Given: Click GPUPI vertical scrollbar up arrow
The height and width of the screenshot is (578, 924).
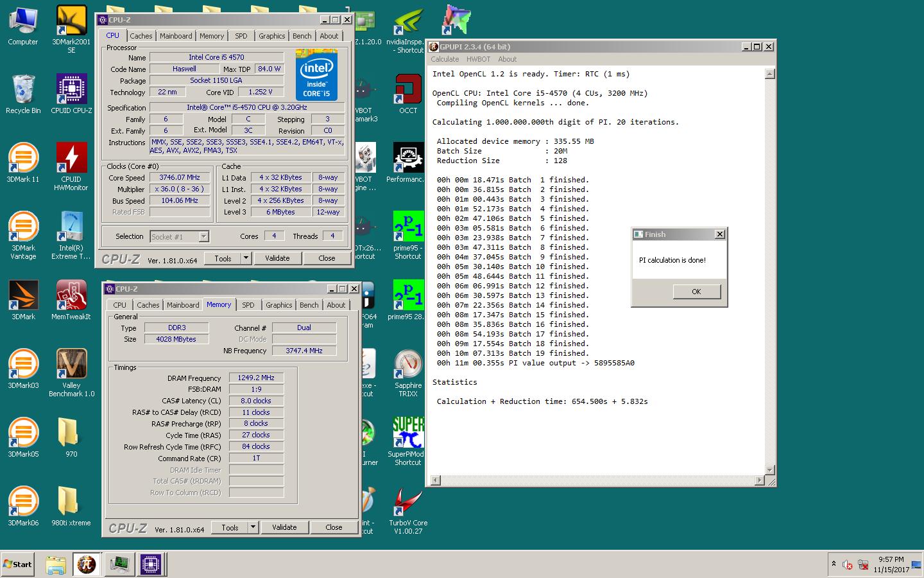Looking at the screenshot, I should coord(770,74).
